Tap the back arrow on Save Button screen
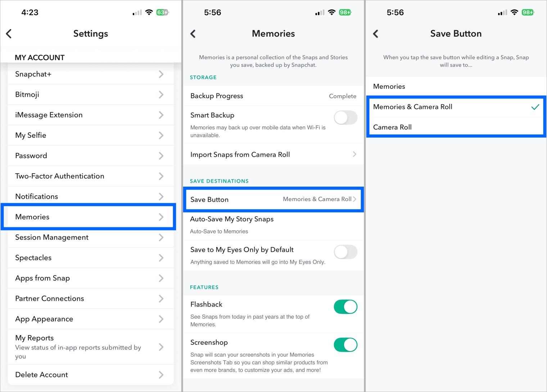Image resolution: width=547 pixels, height=392 pixels. coord(375,33)
